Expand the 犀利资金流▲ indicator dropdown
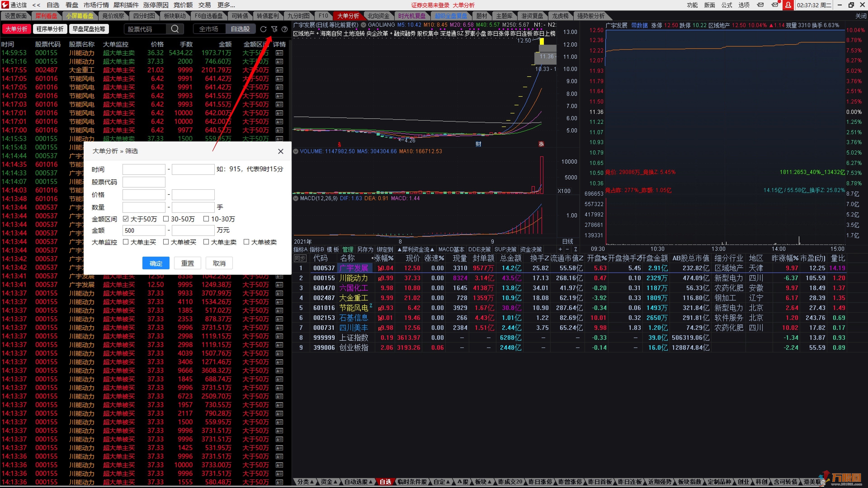The image size is (868, 488). (x=416, y=250)
